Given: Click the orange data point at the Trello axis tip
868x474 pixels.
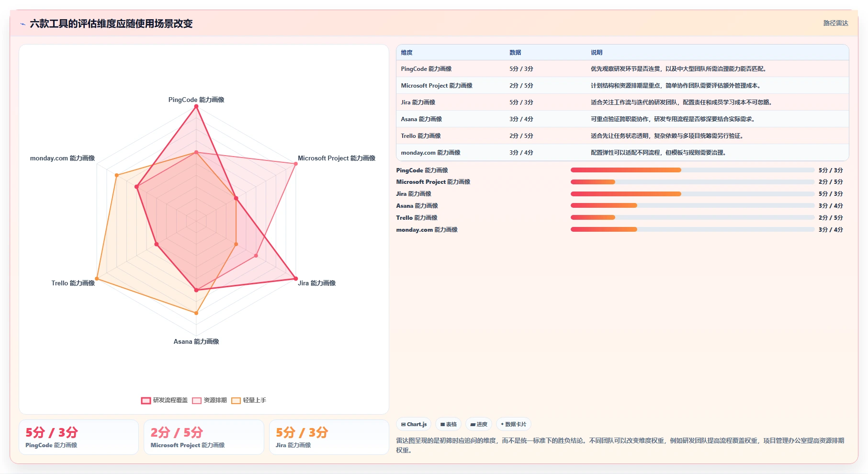Looking at the screenshot, I should [97, 279].
